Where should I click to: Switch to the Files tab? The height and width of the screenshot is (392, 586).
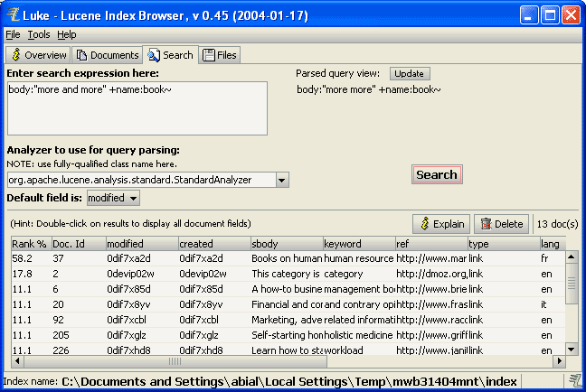220,55
